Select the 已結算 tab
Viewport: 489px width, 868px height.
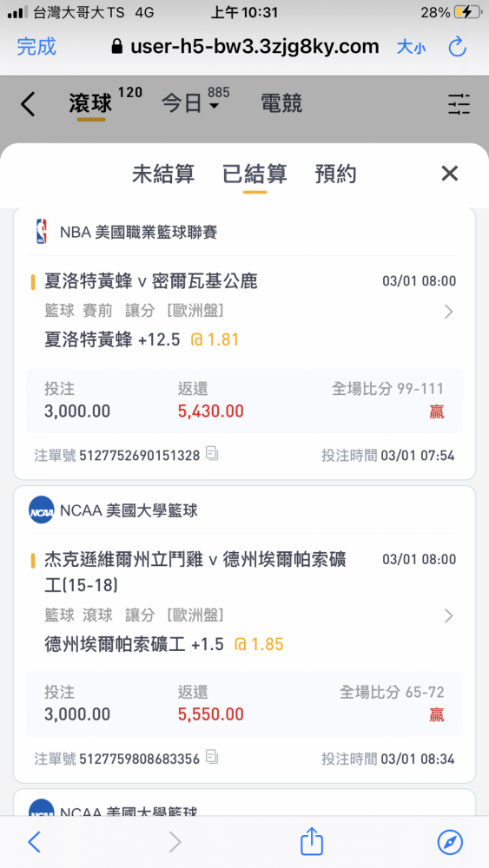[x=254, y=174]
